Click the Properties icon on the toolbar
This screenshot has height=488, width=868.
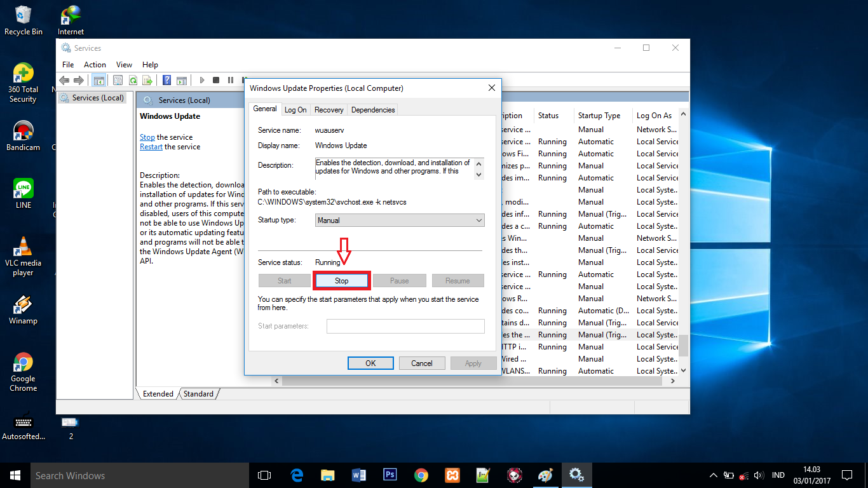[x=118, y=79]
